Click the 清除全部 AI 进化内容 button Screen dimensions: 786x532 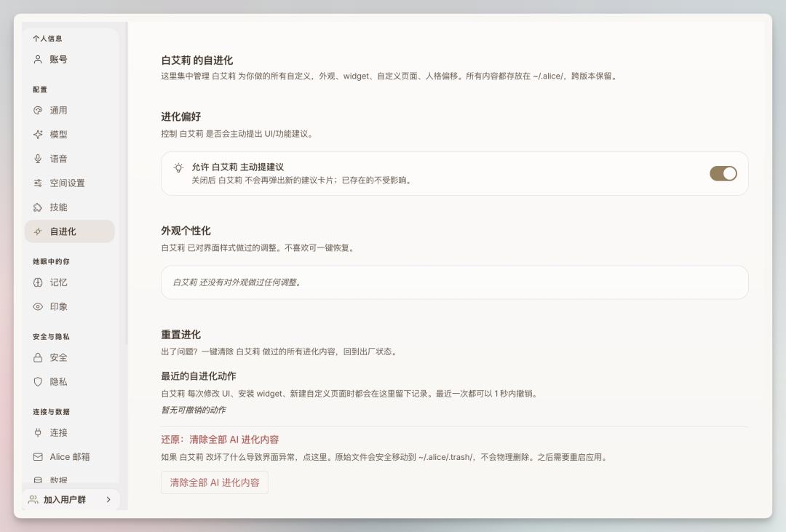pyautogui.click(x=215, y=483)
